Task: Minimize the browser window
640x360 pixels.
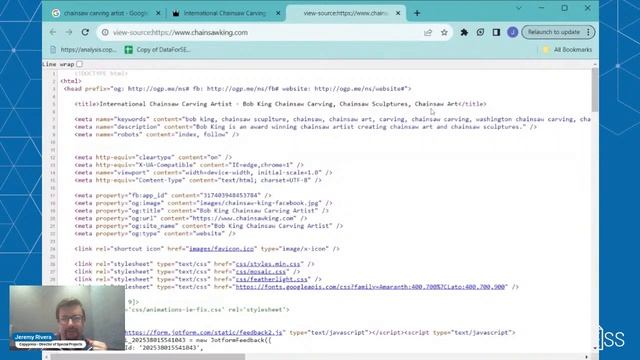Action: [x=542, y=8]
